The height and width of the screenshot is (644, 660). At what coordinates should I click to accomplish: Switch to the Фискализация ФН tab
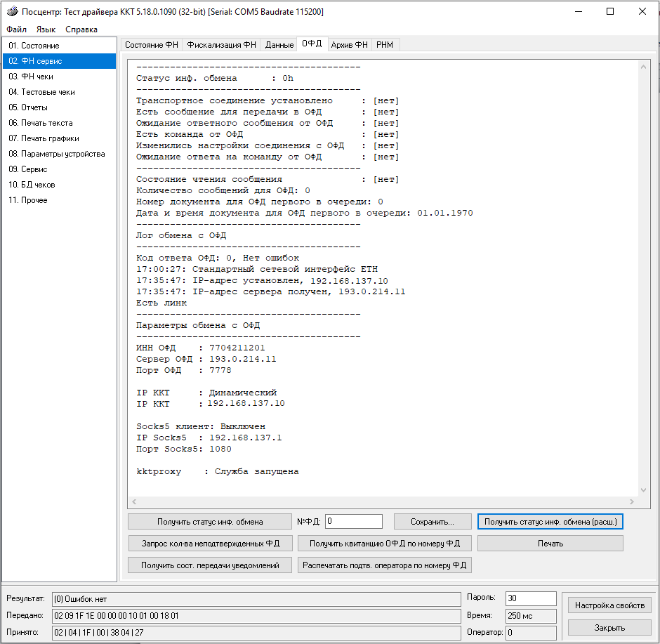point(221,45)
